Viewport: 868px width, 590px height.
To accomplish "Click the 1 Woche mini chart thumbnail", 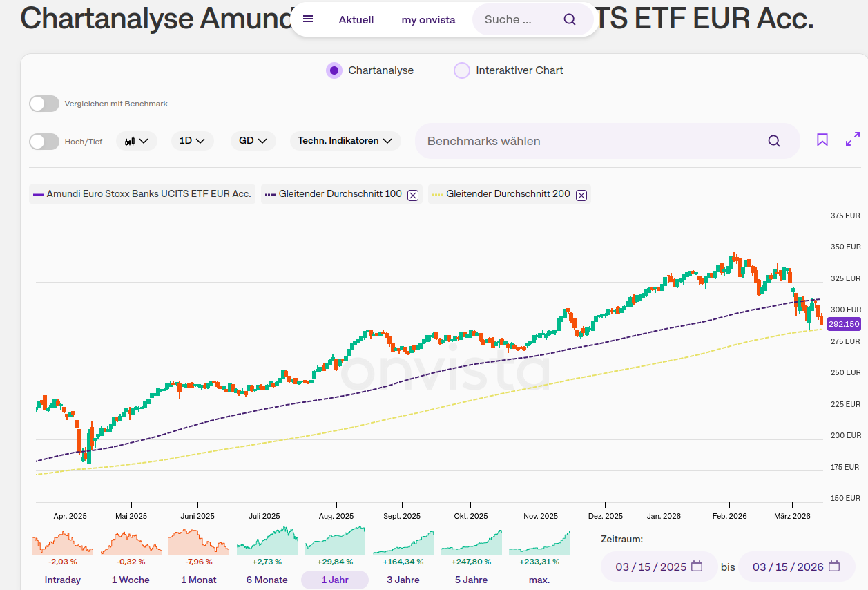I will pos(131,542).
